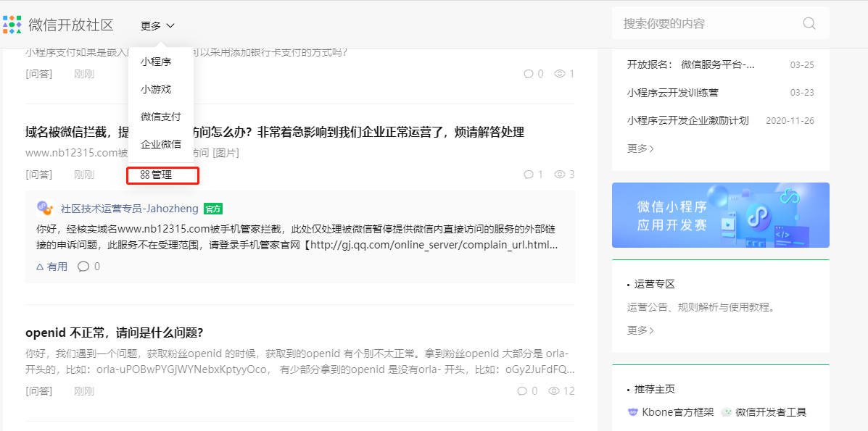Viewport: 868px width, 431px height.
Task: Click the 2020-11-26 announcement date
Action: coord(790,120)
